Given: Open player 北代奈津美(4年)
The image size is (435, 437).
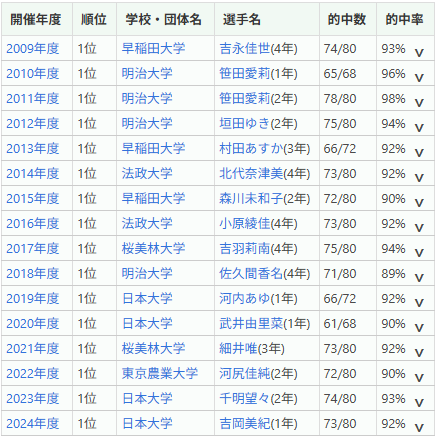Looking at the screenshot, I should pyautogui.click(x=265, y=174).
